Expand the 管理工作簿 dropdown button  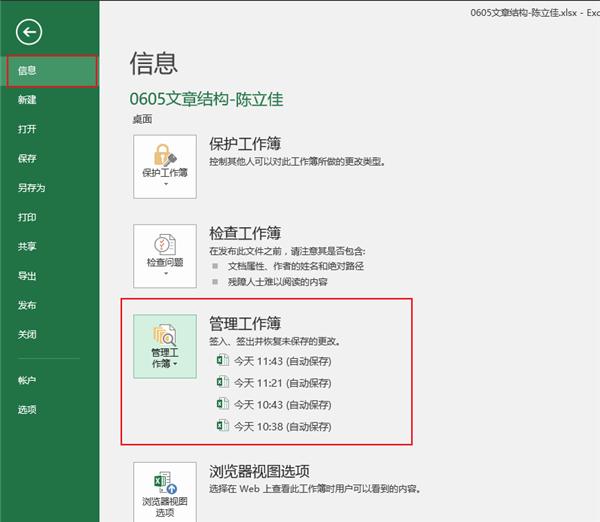[x=166, y=345]
